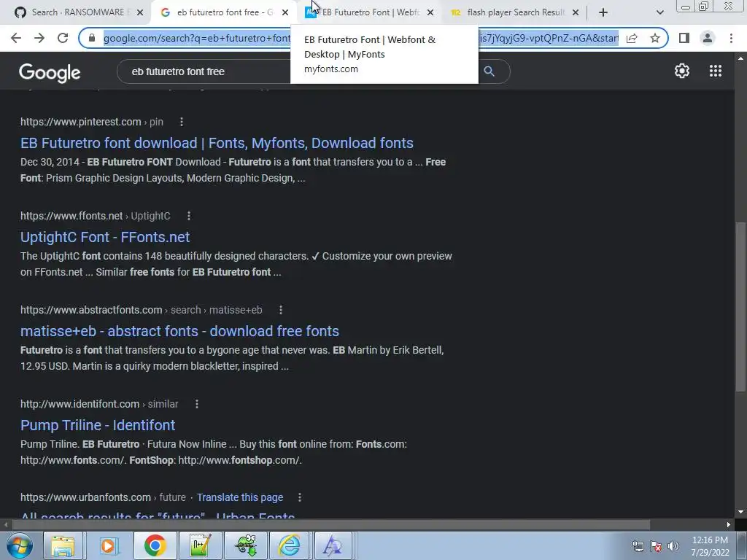
Task: Open the Windows Start menu orb
Action: pyautogui.click(x=20, y=545)
